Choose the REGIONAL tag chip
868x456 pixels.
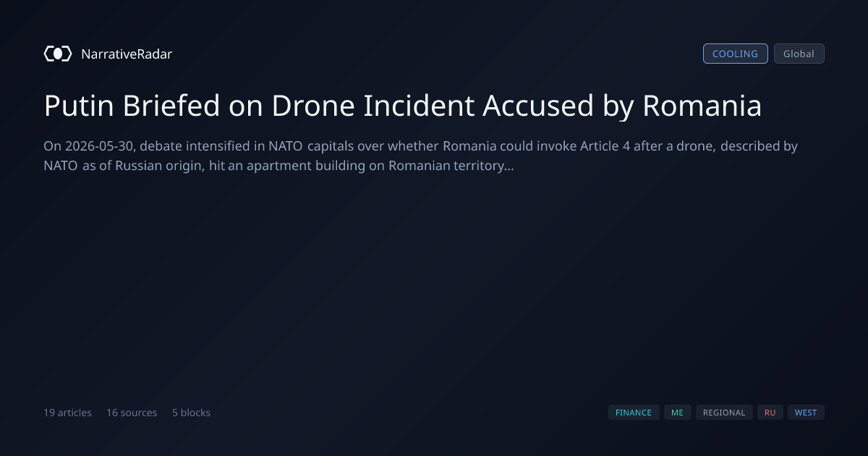click(724, 413)
